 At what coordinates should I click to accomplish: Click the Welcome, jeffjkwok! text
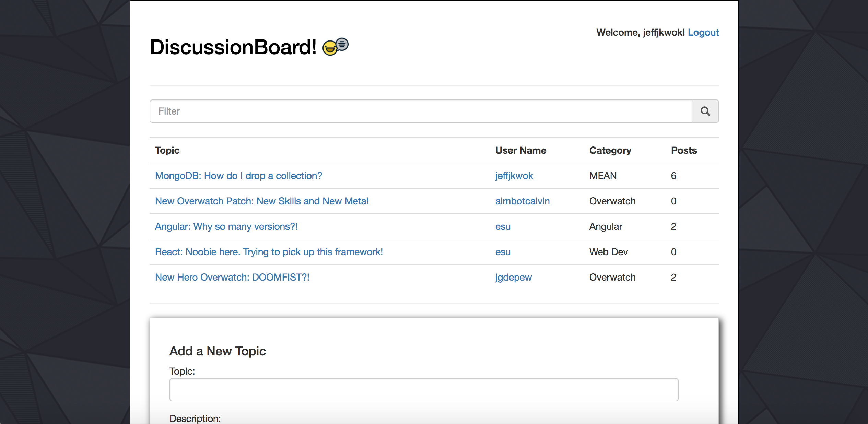(640, 32)
